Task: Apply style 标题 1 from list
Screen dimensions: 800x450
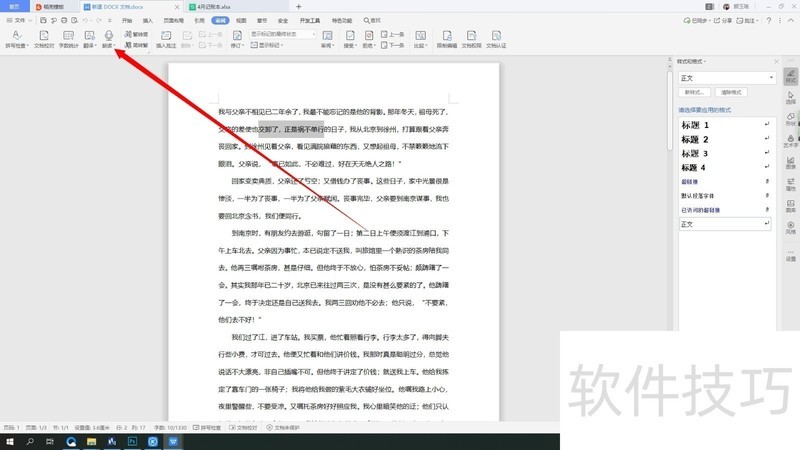Action: [x=724, y=125]
